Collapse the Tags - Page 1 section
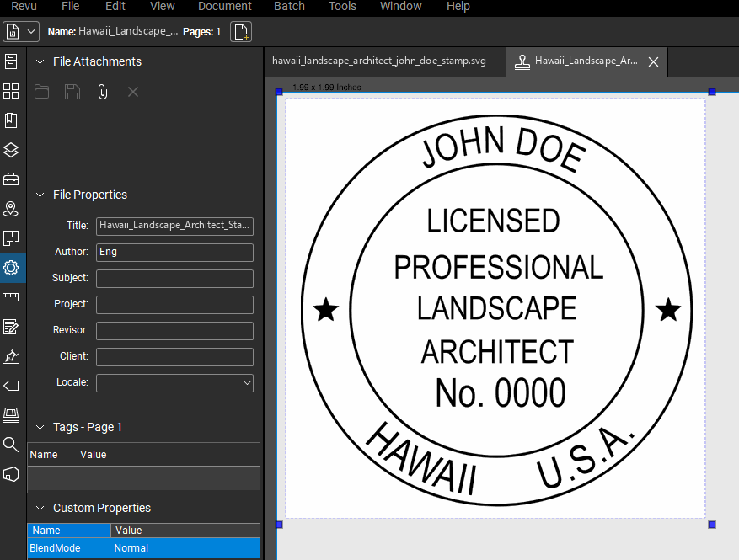The height and width of the screenshot is (560, 739). click(40, 427)
